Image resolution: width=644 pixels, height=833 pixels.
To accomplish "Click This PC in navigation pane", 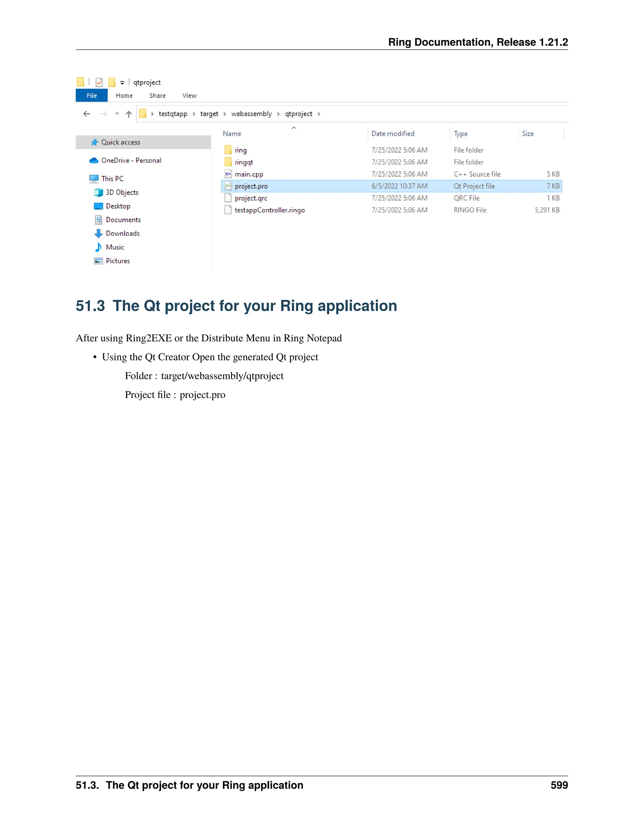I will click(112, 179).
